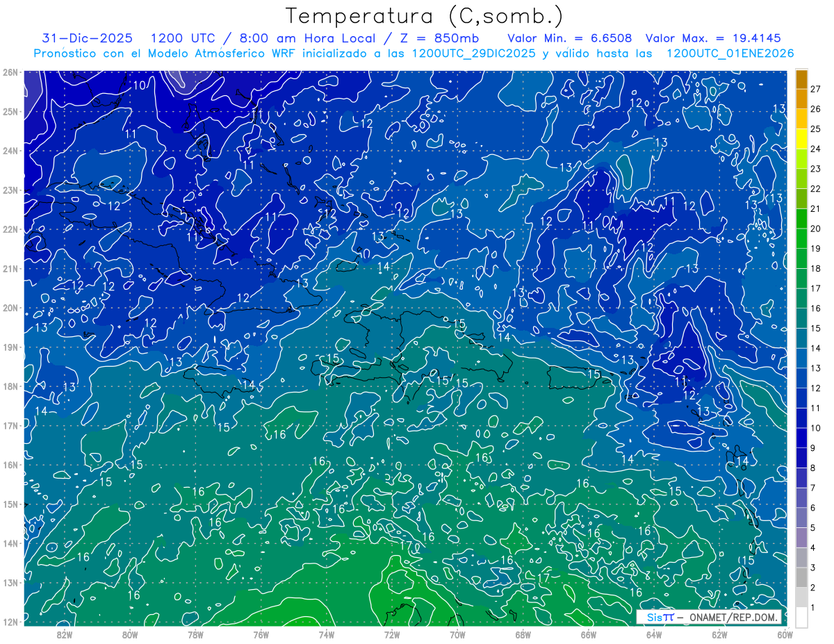Click the "12N" latitude axis label

click(x=10, y=622)
